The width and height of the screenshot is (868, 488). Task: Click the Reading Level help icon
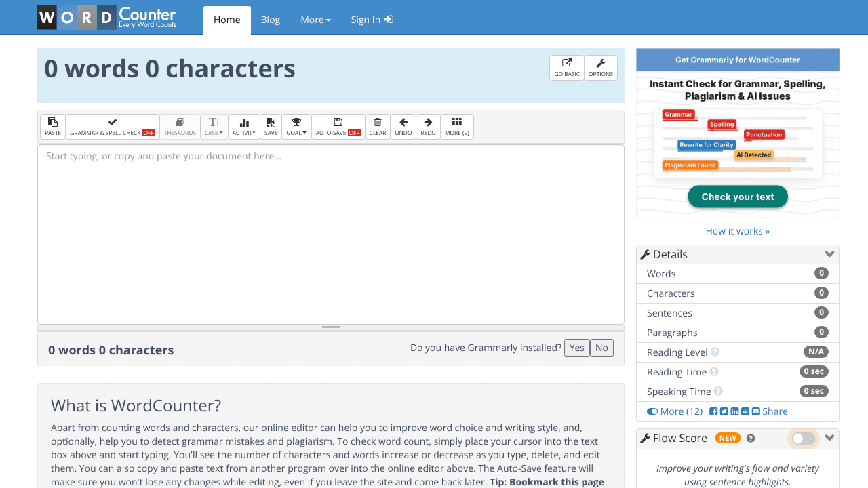715,352
